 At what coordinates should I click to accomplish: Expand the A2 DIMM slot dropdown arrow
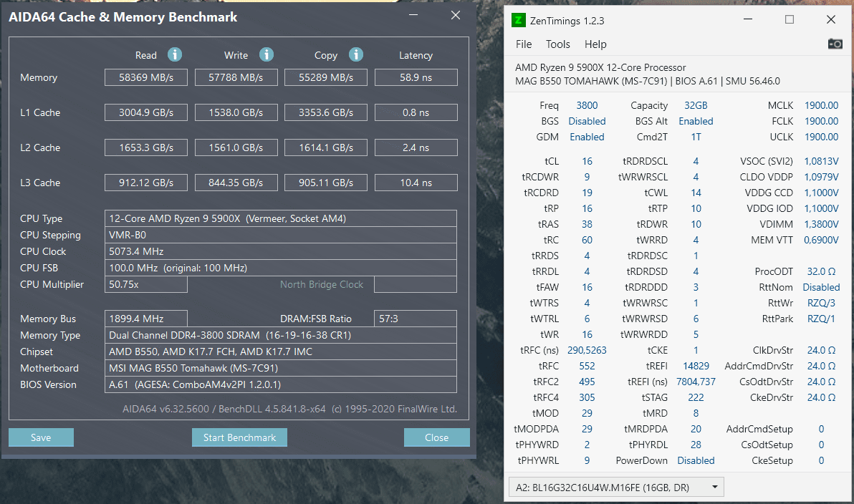pos(714,487)
